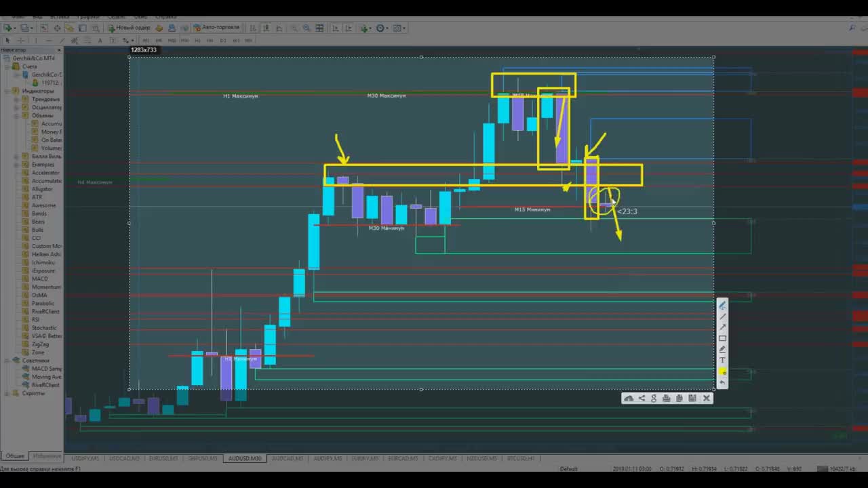Open the chart periods dropdown

[x=382, y=28]
